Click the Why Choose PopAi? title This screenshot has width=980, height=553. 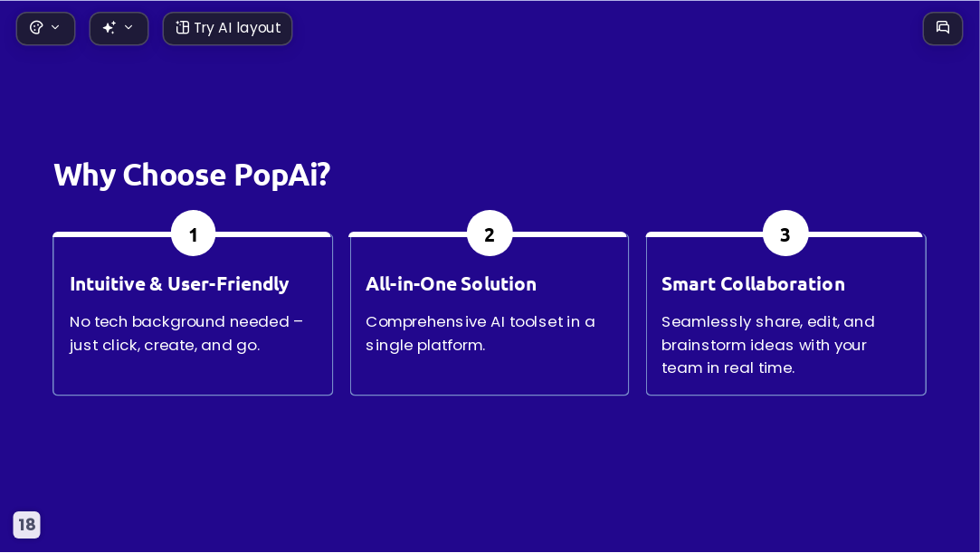(x=192, y=175)
